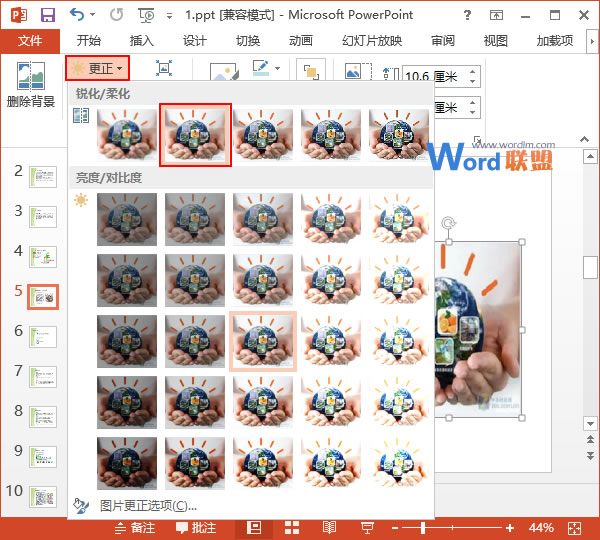This screenshot has height=540, width=600.
Task: Click the bring forward arrange icon
Action: click(311, 70)
